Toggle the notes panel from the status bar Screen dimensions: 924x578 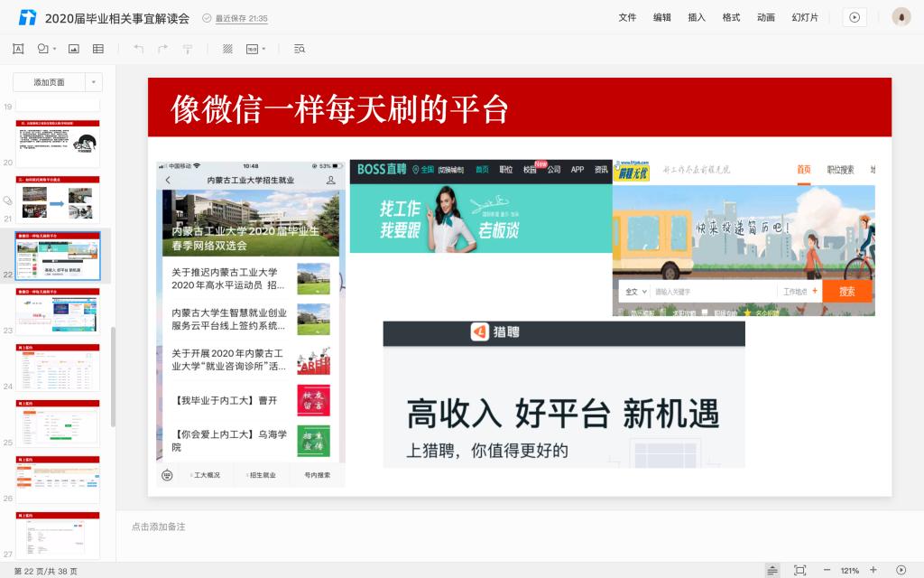point(772,570)
